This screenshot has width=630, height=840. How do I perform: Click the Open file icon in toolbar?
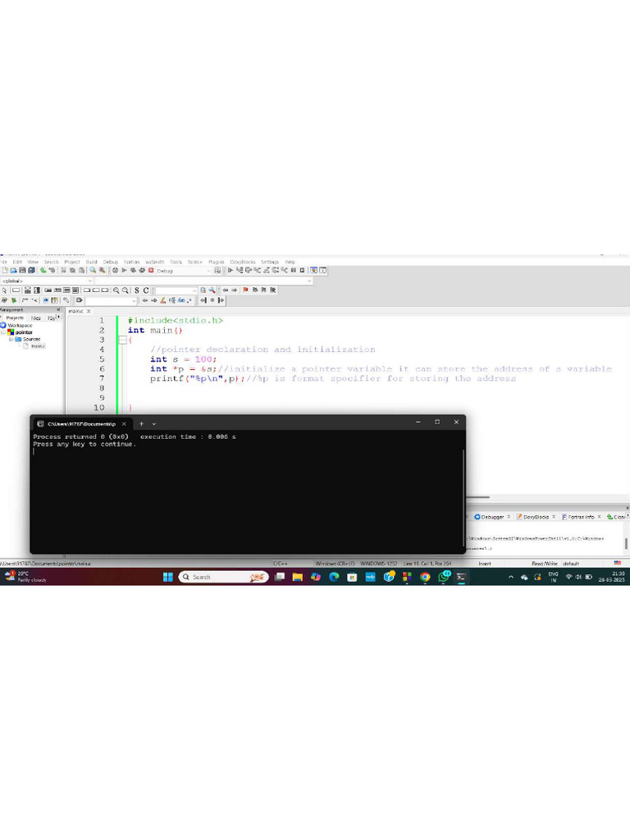(x=13, y=270)
